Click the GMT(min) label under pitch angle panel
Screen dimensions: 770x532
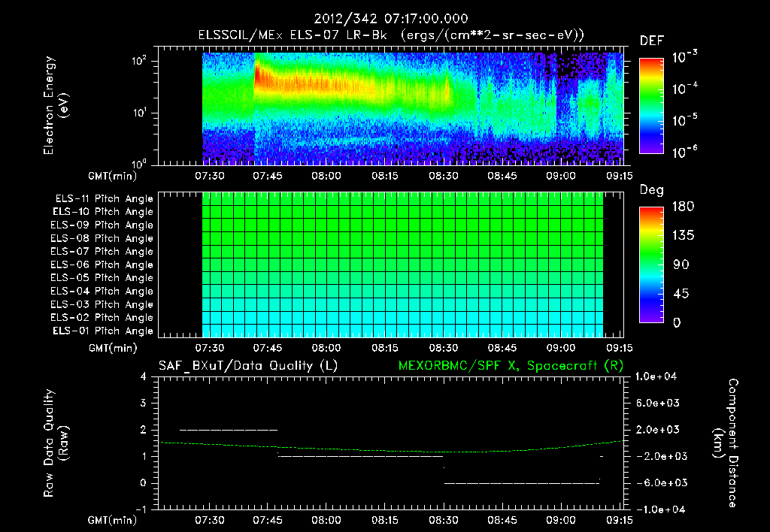113,349
